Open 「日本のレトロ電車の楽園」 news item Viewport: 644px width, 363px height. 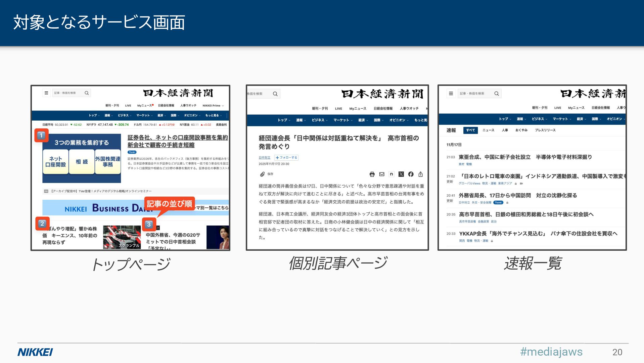pos(542,176)
